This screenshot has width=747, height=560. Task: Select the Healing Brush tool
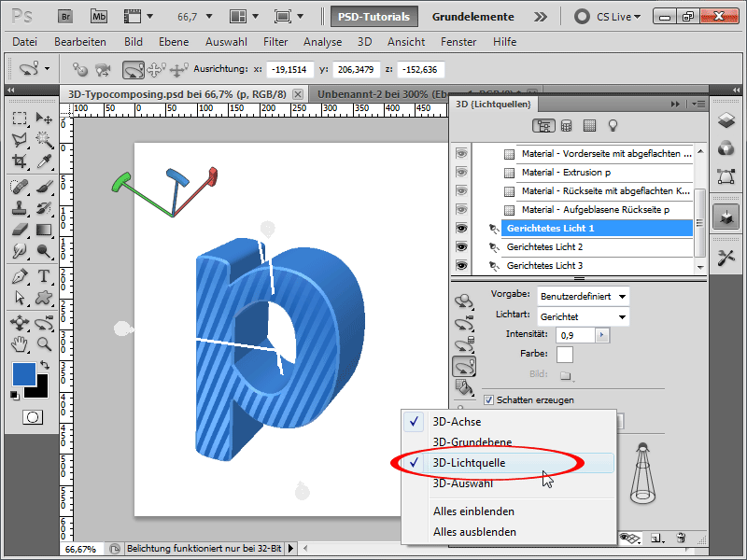coord(20,187)
